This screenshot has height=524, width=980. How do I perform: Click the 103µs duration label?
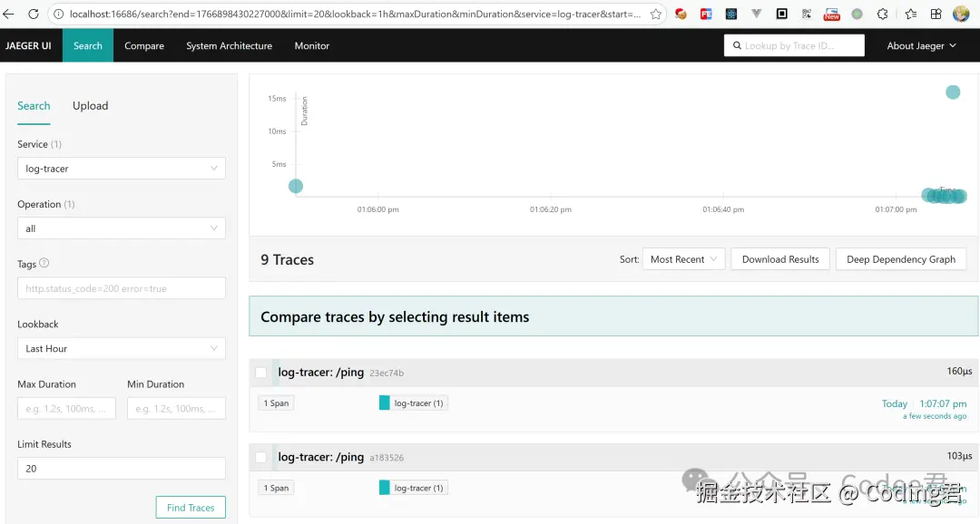(x=959, y=456)
